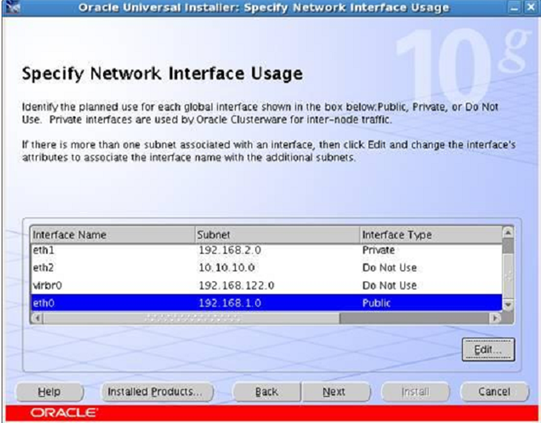541x423 pixels.
Task: Select the eth1 interface row
Action: coord(266,250)
